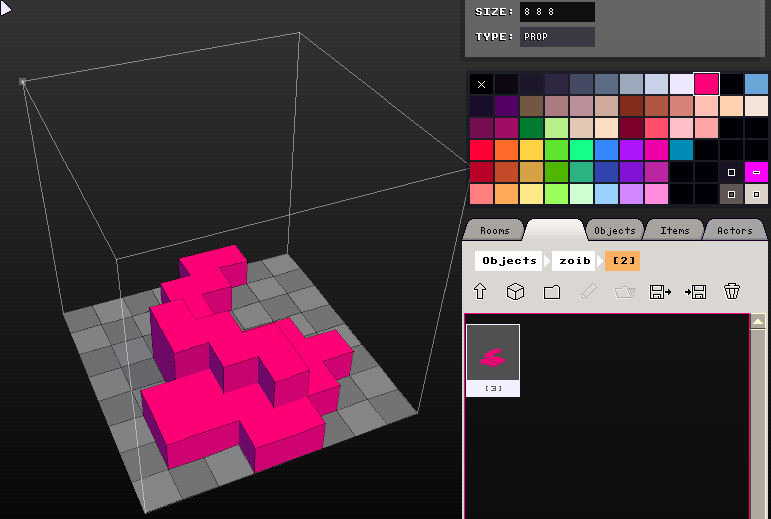Pick the magenta swatch with minus symbol

(756, 172)
